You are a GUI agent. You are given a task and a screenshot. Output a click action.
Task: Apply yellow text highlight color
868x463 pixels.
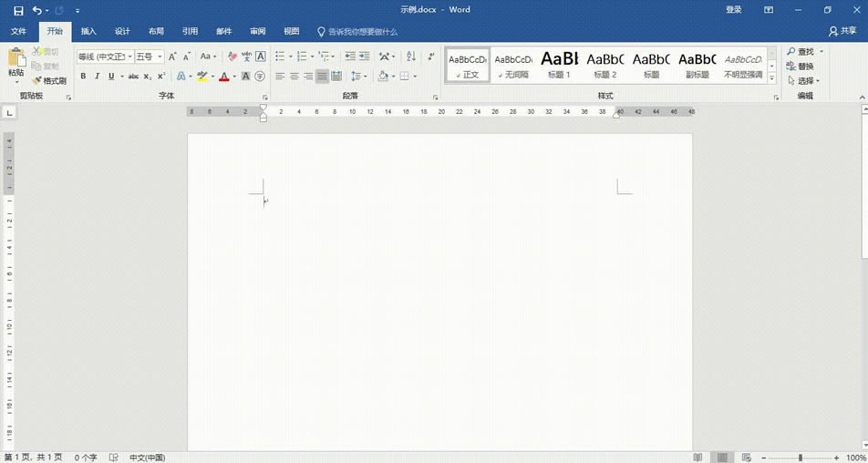(202, 77)
